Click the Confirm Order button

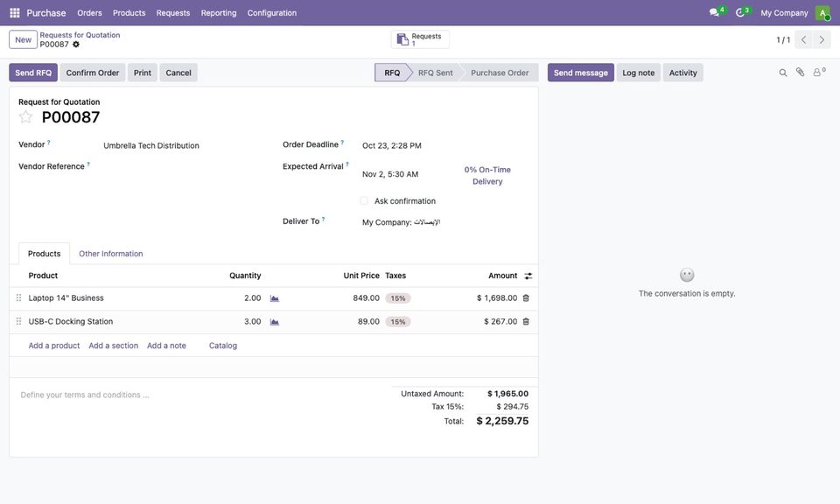point(93,73)
